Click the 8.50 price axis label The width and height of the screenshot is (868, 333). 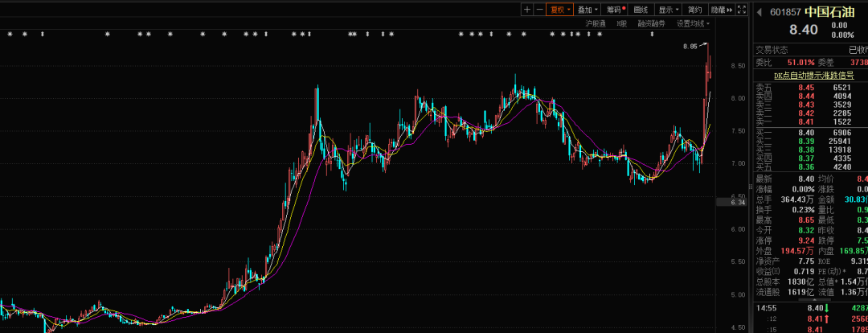coord(739,67)
